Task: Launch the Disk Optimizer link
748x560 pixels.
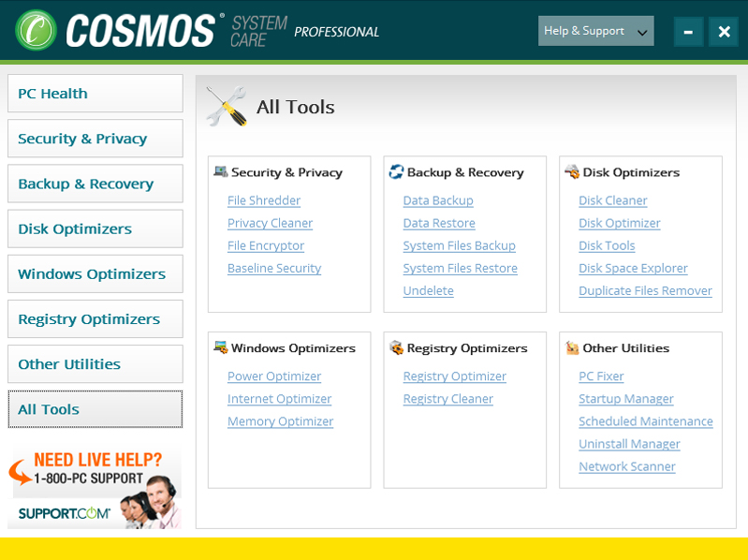Action: (x=619, y=223)
